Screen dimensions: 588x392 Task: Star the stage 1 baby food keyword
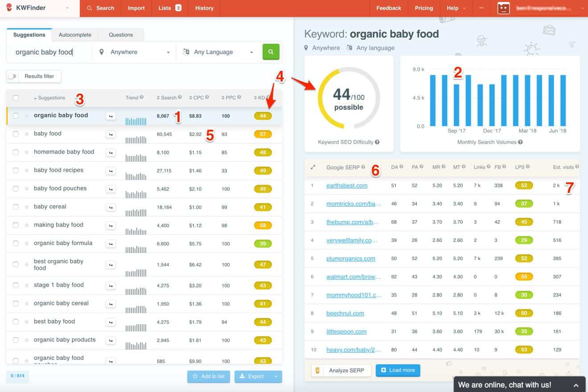27,286
